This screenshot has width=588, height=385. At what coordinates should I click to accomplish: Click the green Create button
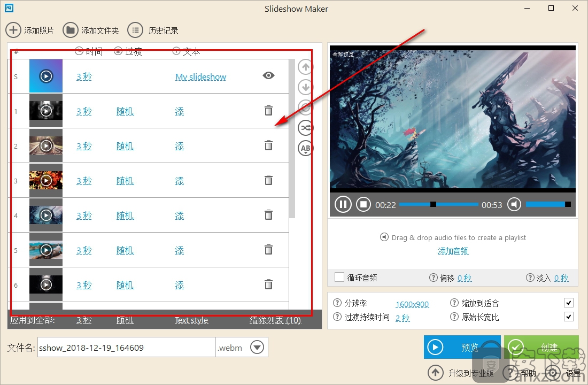click(541, 347)
